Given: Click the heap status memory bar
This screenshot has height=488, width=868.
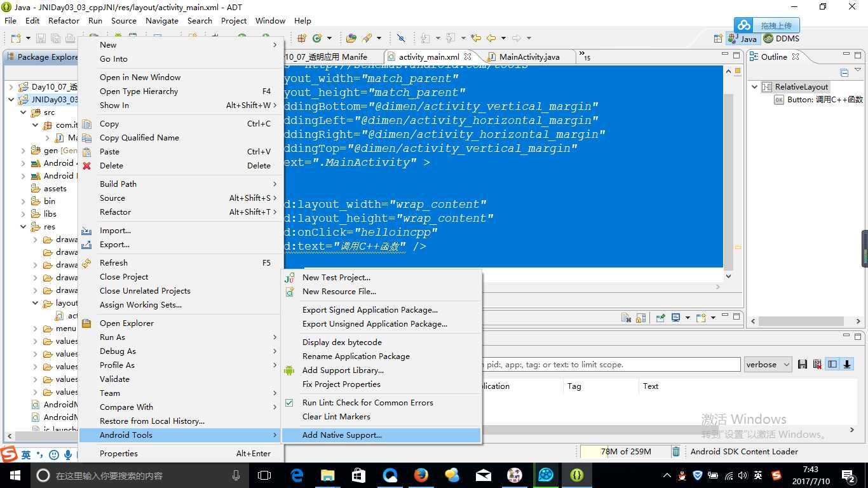Looking at the screenshot, I should tap(626, 452).
